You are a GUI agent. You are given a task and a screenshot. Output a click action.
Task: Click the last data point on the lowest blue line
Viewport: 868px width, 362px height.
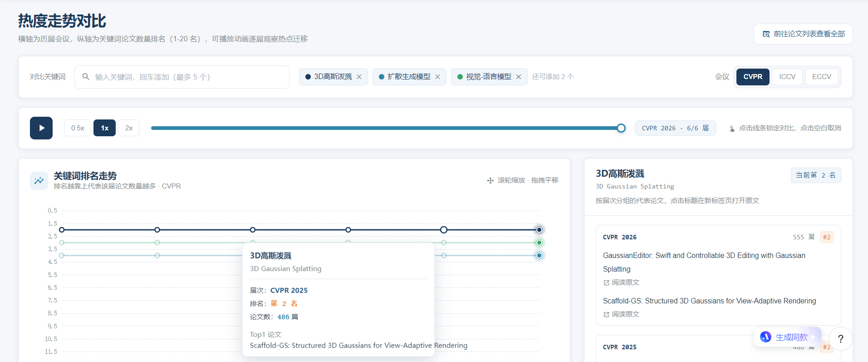(x=539, y=256)
